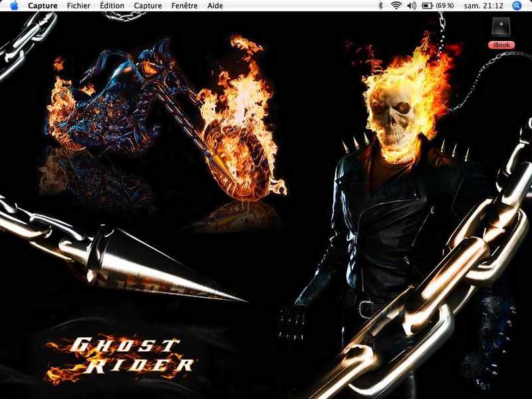This screenshot has width=532, height=399.
Task: Open the Capture application menu
Action: 43,6
